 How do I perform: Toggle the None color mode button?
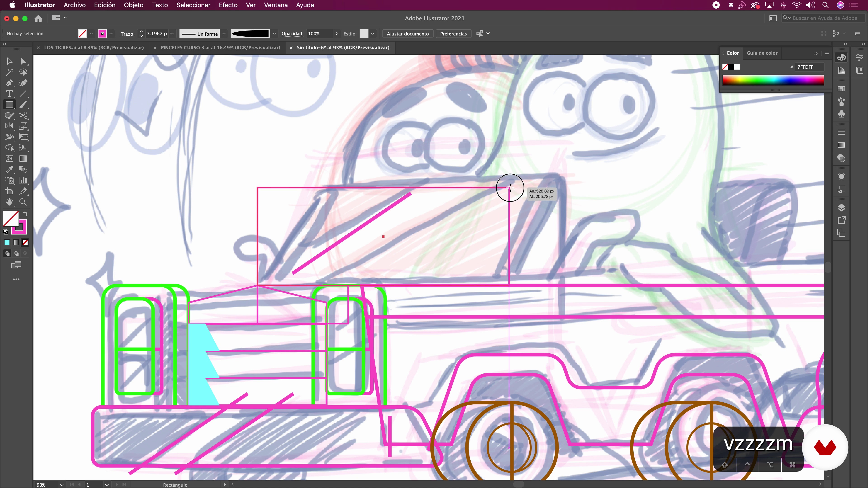click(x=25, y=242)
